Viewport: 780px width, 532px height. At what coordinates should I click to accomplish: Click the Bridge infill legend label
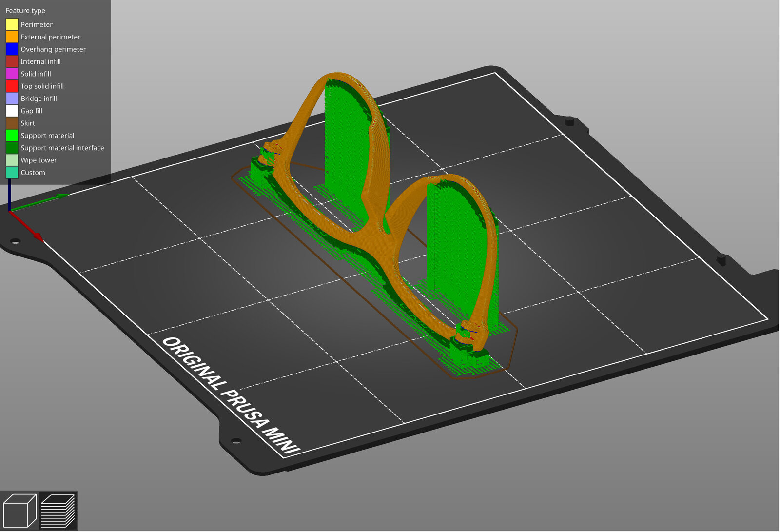(39, 99)
